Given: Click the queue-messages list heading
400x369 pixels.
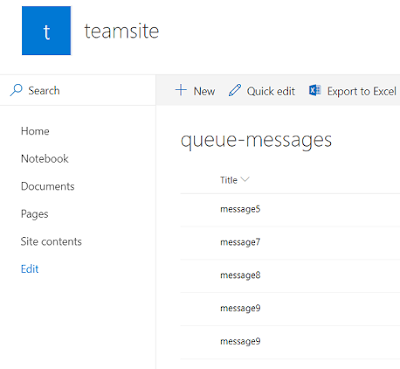Looking at the screenshot, I should [x=256, y=140].
